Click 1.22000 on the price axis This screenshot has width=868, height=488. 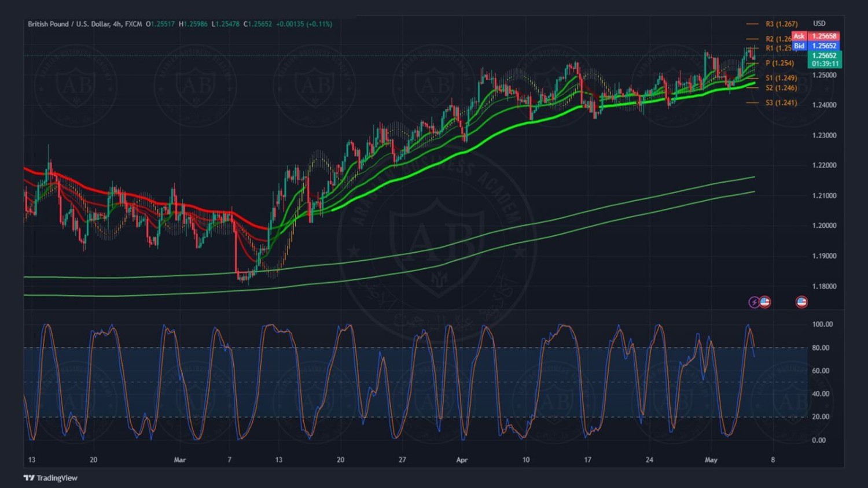pyautogui.click(x=824, y=165)
